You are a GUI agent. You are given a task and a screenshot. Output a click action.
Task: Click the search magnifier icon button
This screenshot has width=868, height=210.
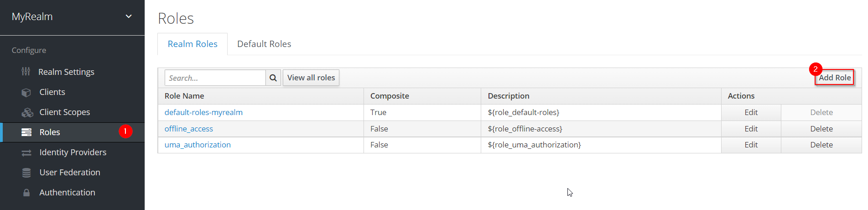tap(273, 78)
